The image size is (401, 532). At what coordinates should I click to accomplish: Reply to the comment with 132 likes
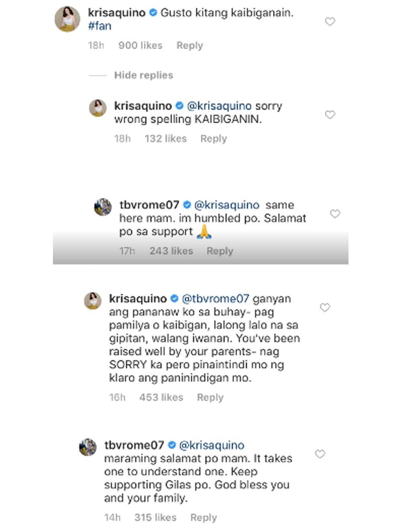tap(214, 138)
